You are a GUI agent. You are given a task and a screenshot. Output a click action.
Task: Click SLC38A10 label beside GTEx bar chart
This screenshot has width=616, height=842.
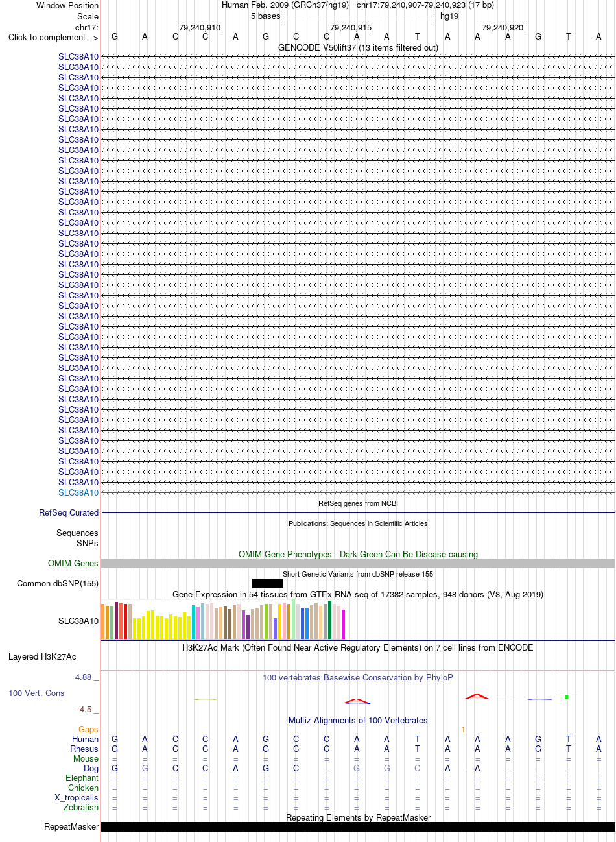coord(78,621)
